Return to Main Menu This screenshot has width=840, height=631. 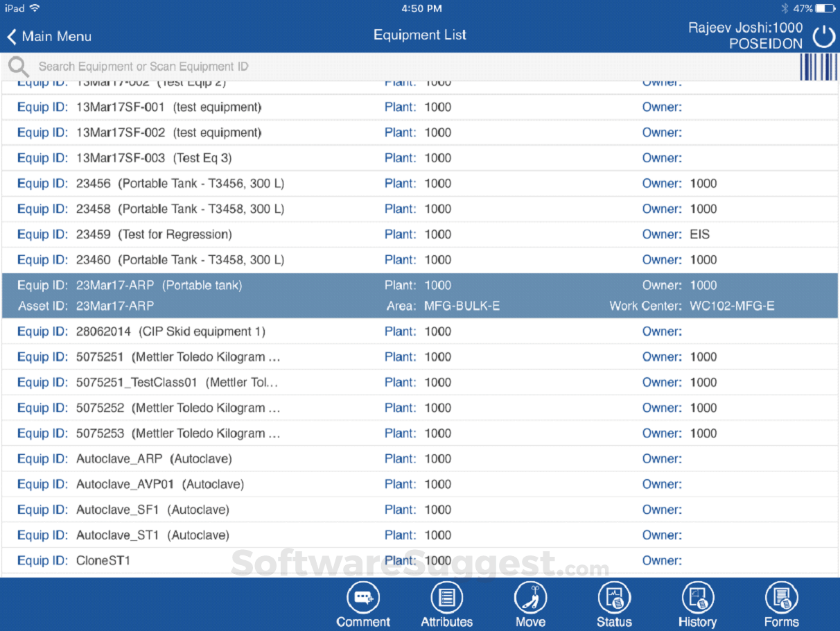[49, 36]
